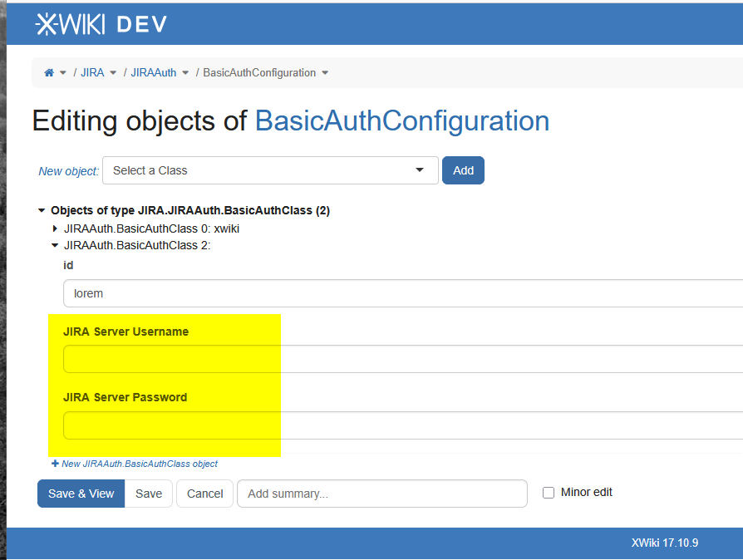Click the New object label
Screen dimensions: 743x560
[69, 171]
